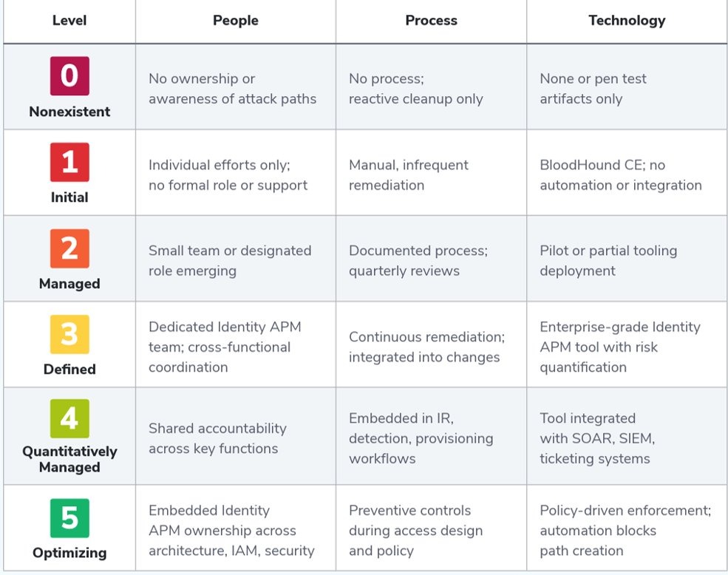Click the red level 1 badge
This screenshot has width=728, height=575.
(x=69, y=162)
